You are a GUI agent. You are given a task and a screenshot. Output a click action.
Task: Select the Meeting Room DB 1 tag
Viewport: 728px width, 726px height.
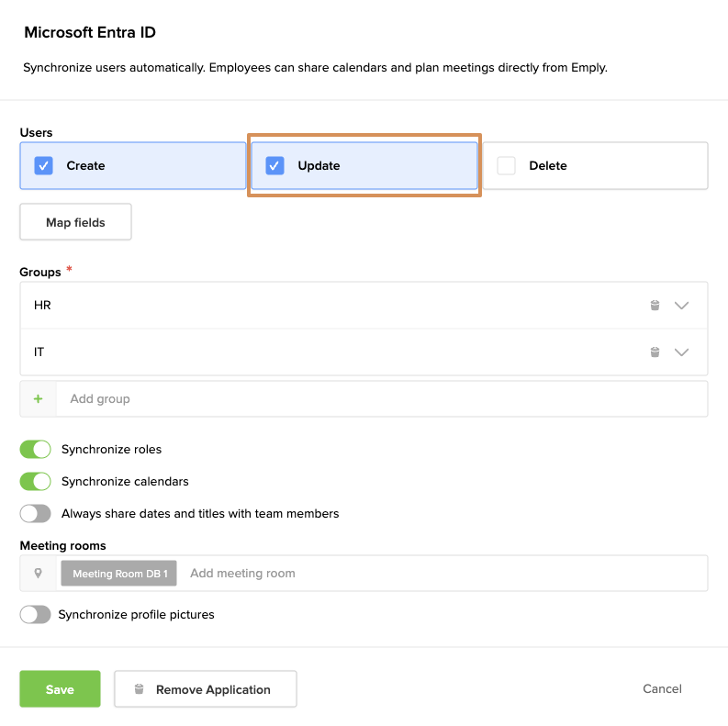119,574
